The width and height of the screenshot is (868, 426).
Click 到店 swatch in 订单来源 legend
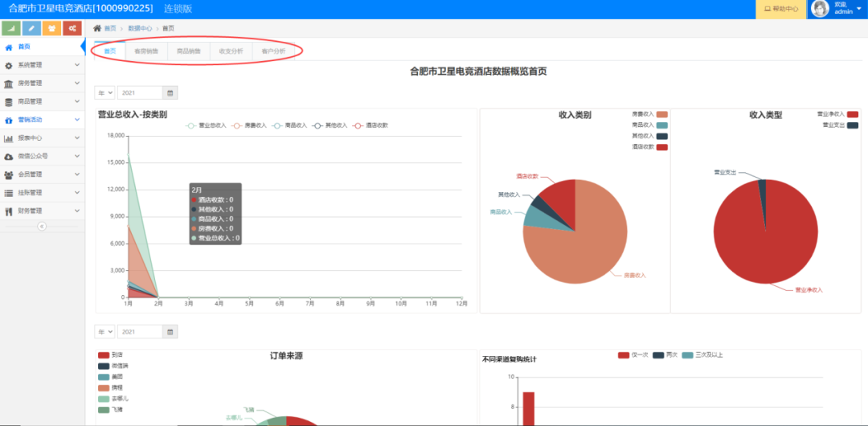pos(104,354)
